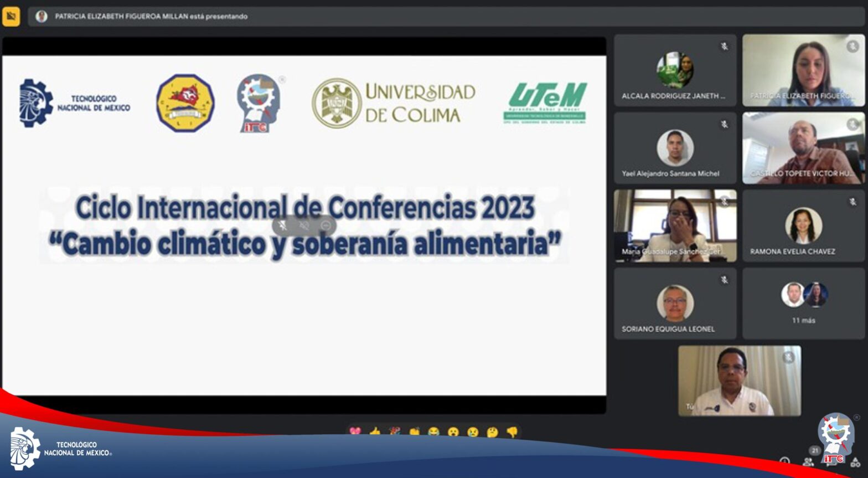Click muted mic icon on ALCALA RODRIGUEZ JANETH tile
Viewport: 868px width, 478px height.
click(724, 47)
